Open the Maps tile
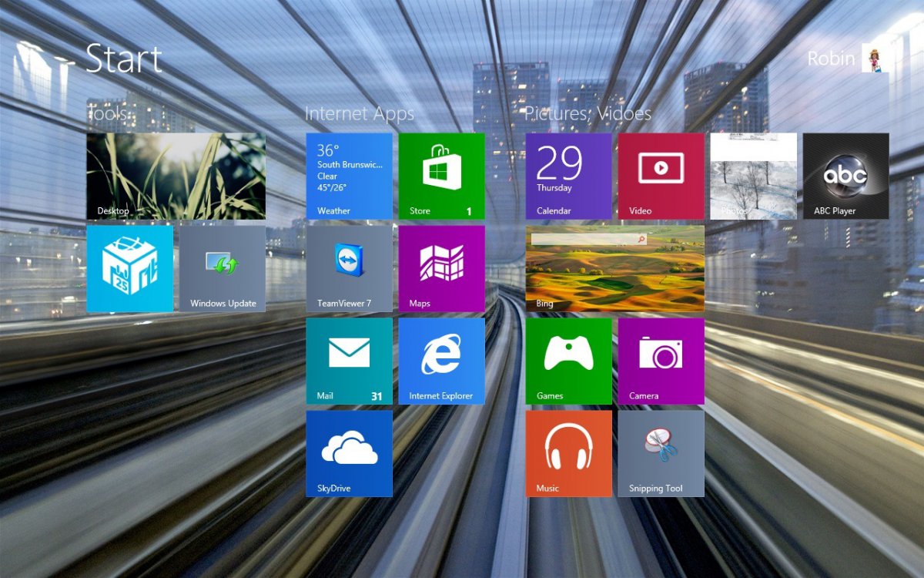The height and width of the screenshot is (578, 924). 441,268
